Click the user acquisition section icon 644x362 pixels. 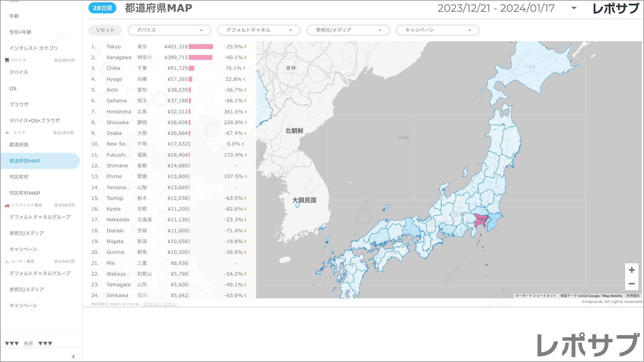tap(7, 261)
